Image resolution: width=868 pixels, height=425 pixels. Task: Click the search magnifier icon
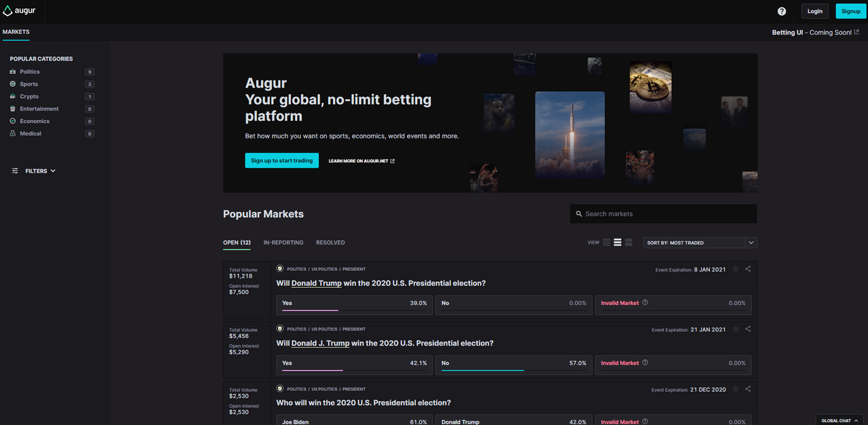[578, 214]
